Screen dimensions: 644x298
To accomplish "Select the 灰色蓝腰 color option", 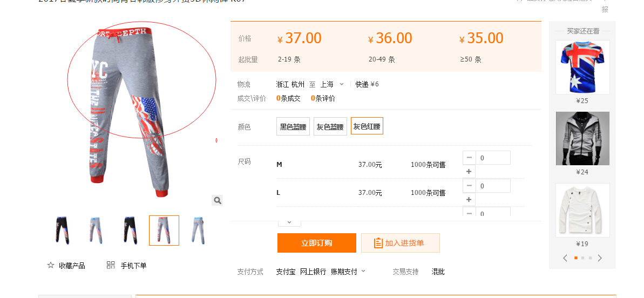I will coord(330,127).
